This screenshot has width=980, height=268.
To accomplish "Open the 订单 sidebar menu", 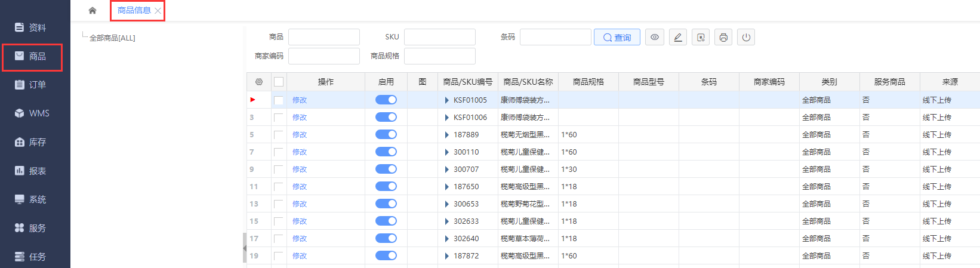I will 30,85.
